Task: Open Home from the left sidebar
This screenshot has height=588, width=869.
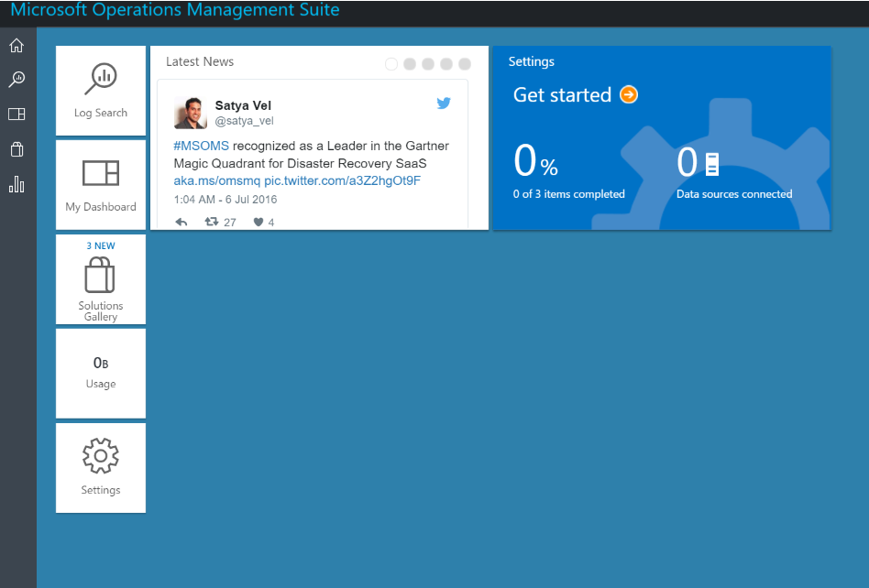Action: point(16,46)
